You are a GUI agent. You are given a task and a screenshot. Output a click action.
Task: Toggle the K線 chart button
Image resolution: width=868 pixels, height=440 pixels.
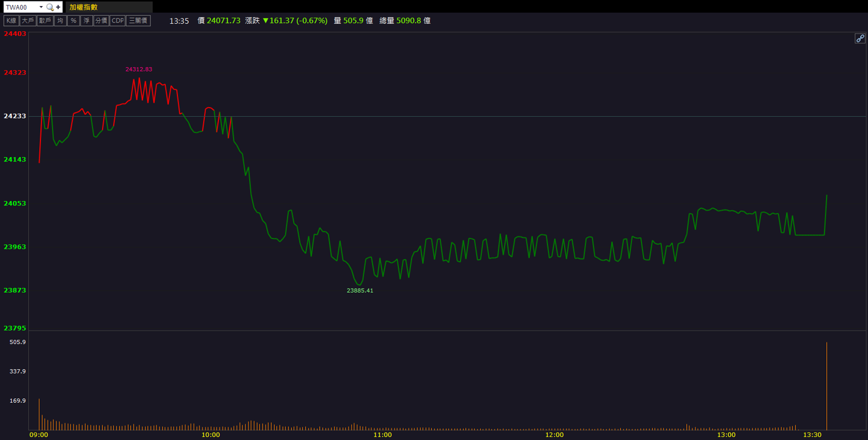tap(11, 21)
